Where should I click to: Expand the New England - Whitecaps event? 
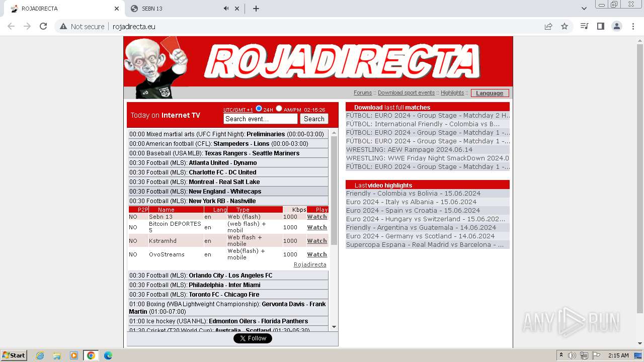pyautogui.click(x=228, y=192)
